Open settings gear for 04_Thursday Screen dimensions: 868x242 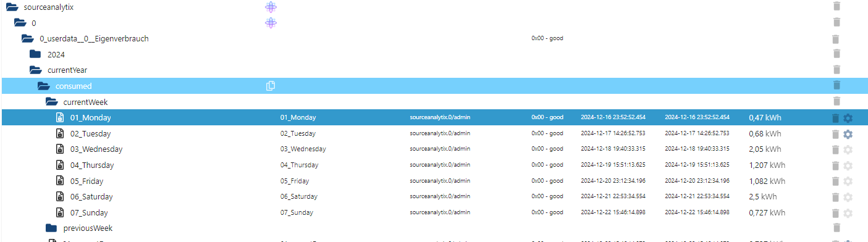848,165
